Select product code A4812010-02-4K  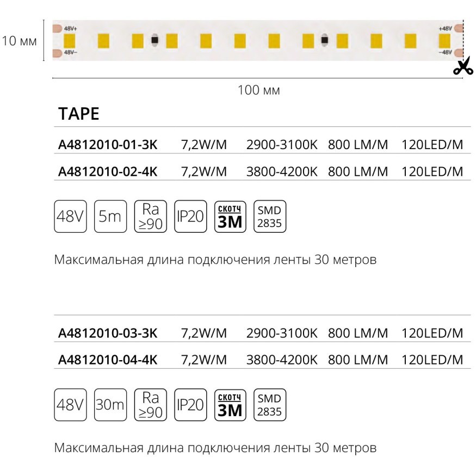click(108, 172)
